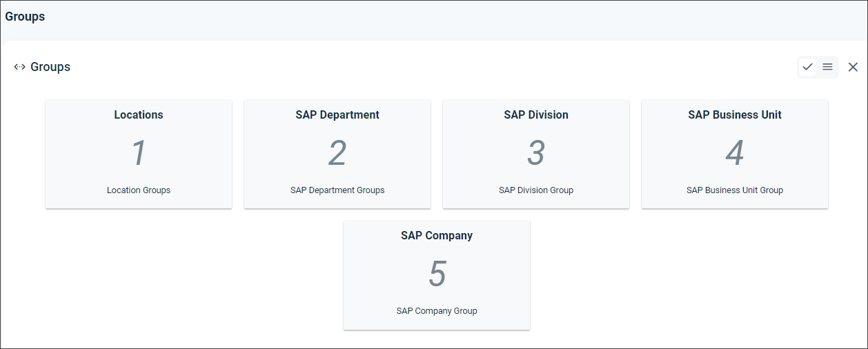The width and height of the screenshot is (868, 349).
Task: Open the SAP Division card
Action: click(x=536, y=154)
